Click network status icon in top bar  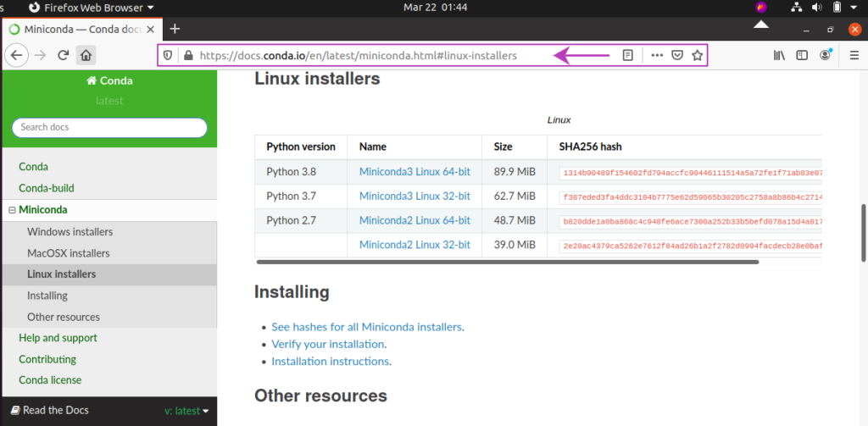[x=796, y=7]
